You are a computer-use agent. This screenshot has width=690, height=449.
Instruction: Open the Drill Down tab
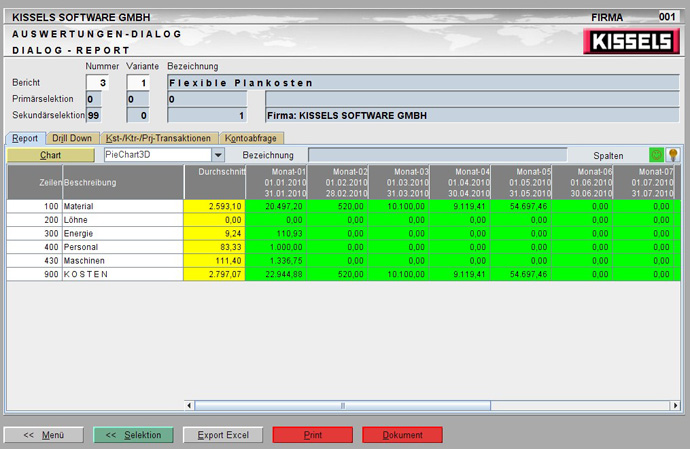click(72, 138)
